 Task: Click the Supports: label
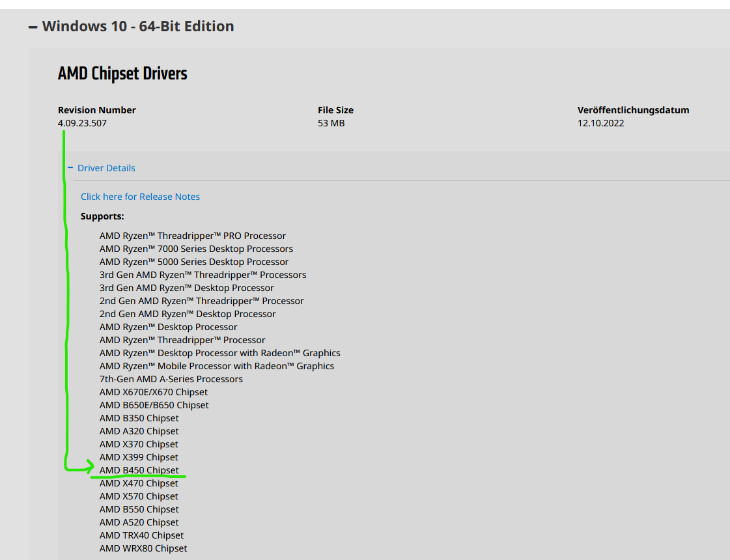102,216
